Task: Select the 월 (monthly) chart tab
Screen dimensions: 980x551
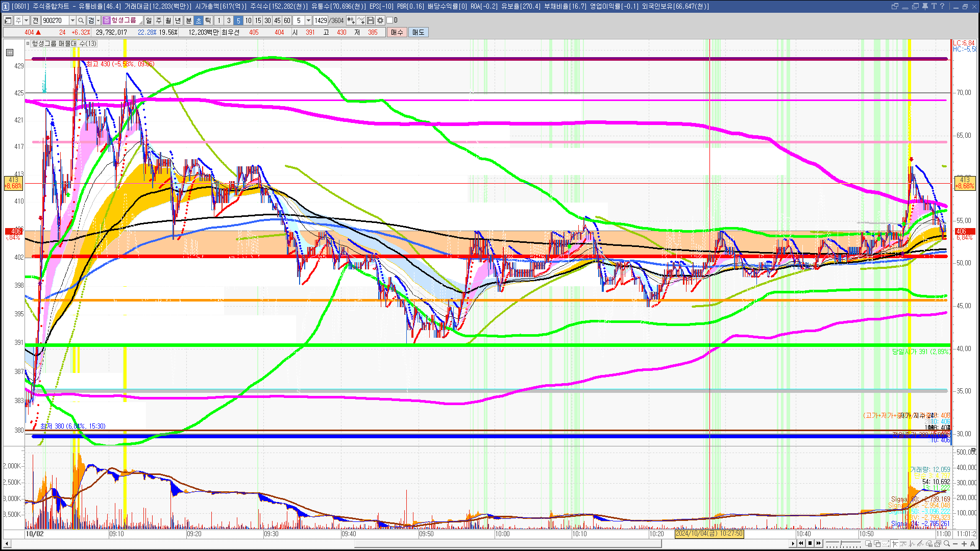Action: point(168,20)
